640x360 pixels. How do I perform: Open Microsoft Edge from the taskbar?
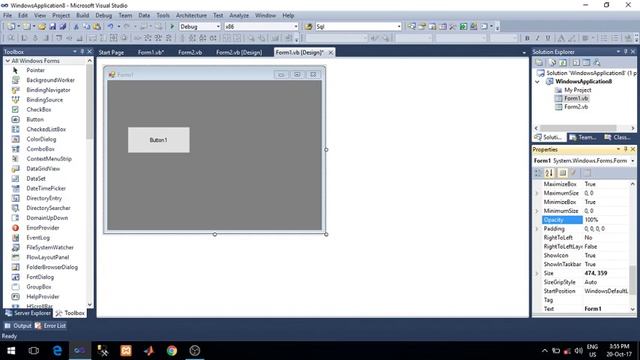(57, 351)
